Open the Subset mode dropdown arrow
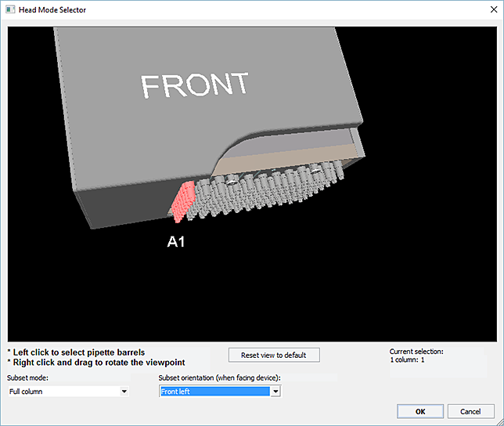 click(124, 392)
